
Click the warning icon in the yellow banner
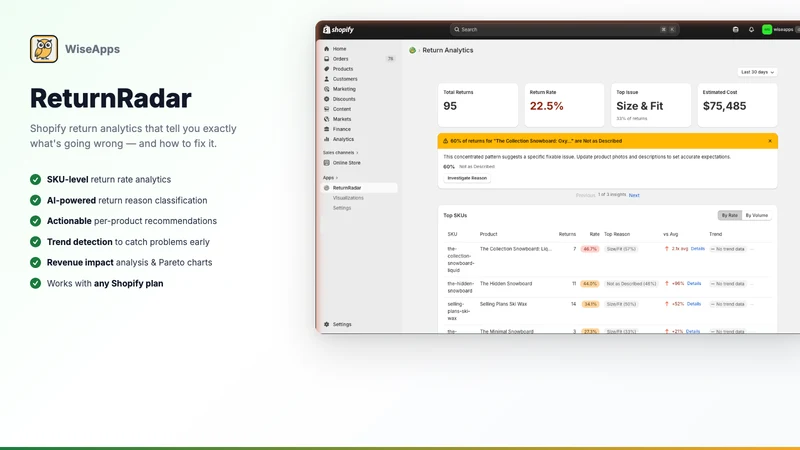click(445, 141)
